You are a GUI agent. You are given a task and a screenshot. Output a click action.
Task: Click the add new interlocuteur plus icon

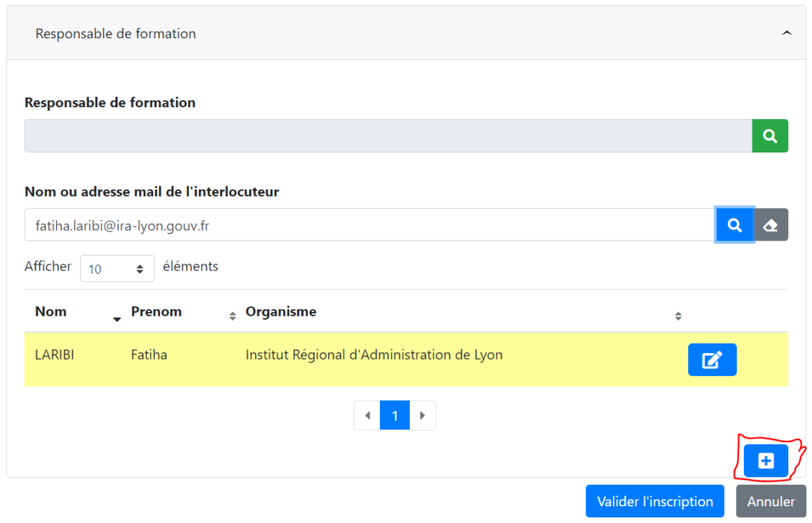coord(765,460)
